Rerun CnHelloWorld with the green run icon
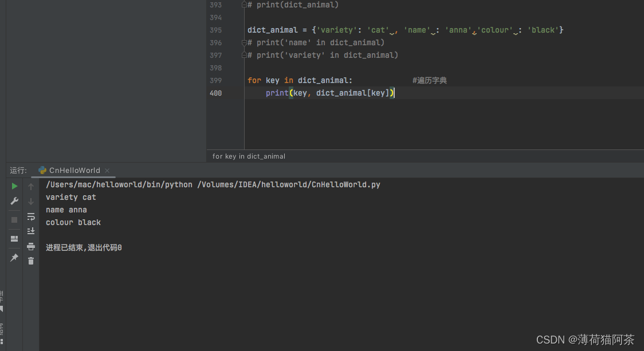This screenshot has height=351, width=644. pos(14,186)
